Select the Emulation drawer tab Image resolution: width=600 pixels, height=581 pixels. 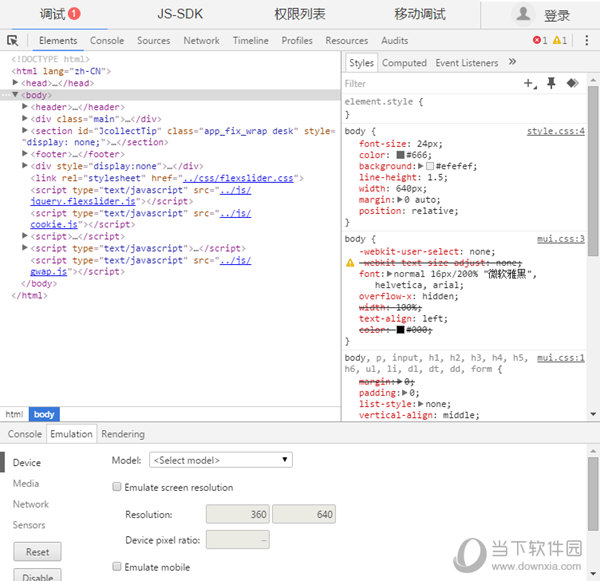coord(71,434)
